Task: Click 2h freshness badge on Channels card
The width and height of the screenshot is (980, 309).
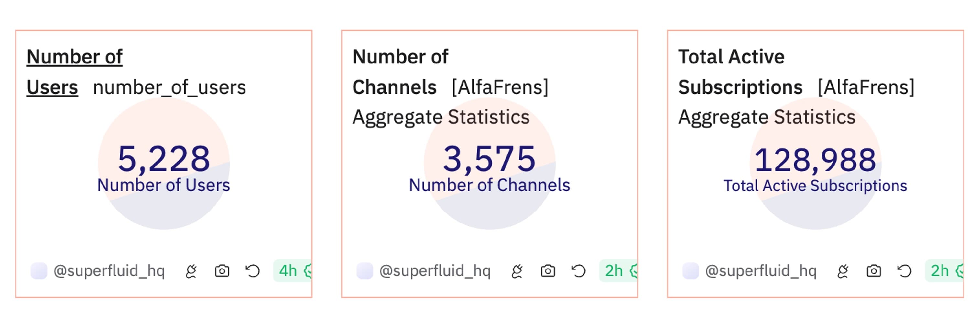Action: [618, 271]
